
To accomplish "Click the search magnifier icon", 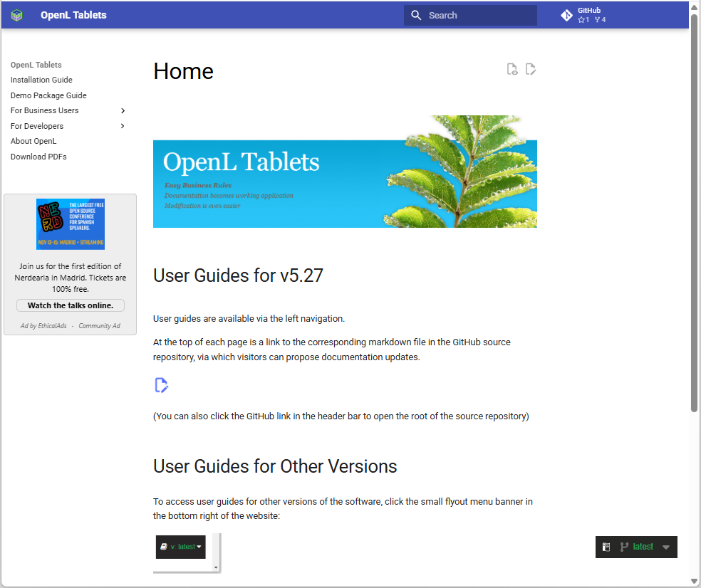I will tap(416, 15).
